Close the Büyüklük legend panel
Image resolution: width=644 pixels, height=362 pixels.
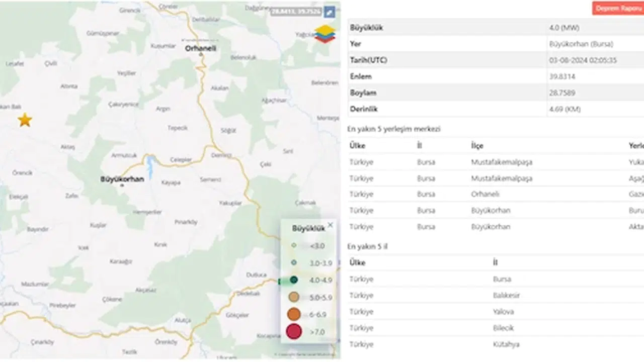pos(330,225)
